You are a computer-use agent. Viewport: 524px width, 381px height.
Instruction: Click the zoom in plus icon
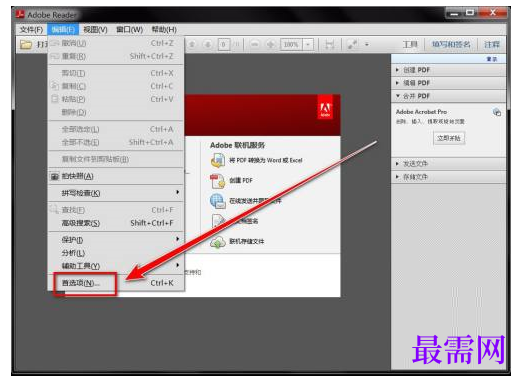pyautogui.click(x=271, y=44)
